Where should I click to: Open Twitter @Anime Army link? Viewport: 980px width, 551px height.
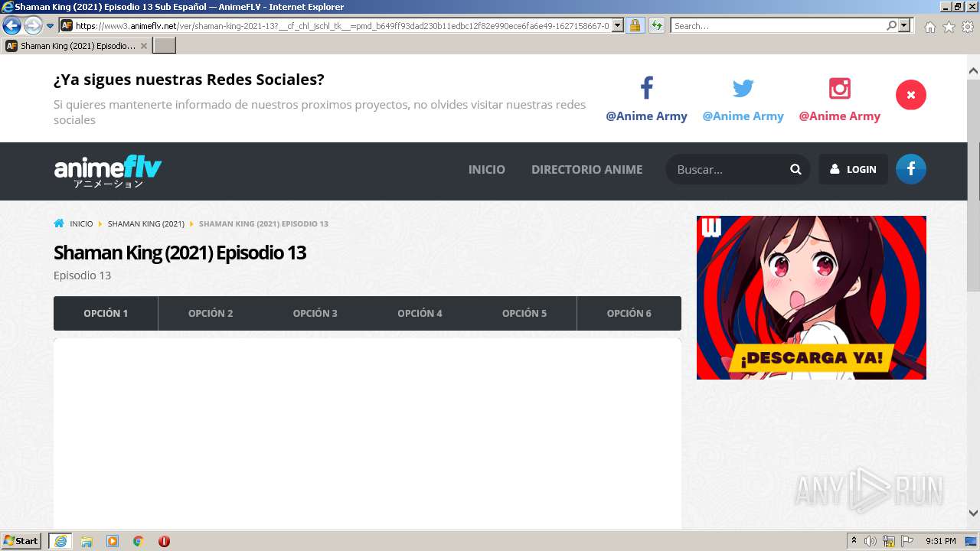743,116
